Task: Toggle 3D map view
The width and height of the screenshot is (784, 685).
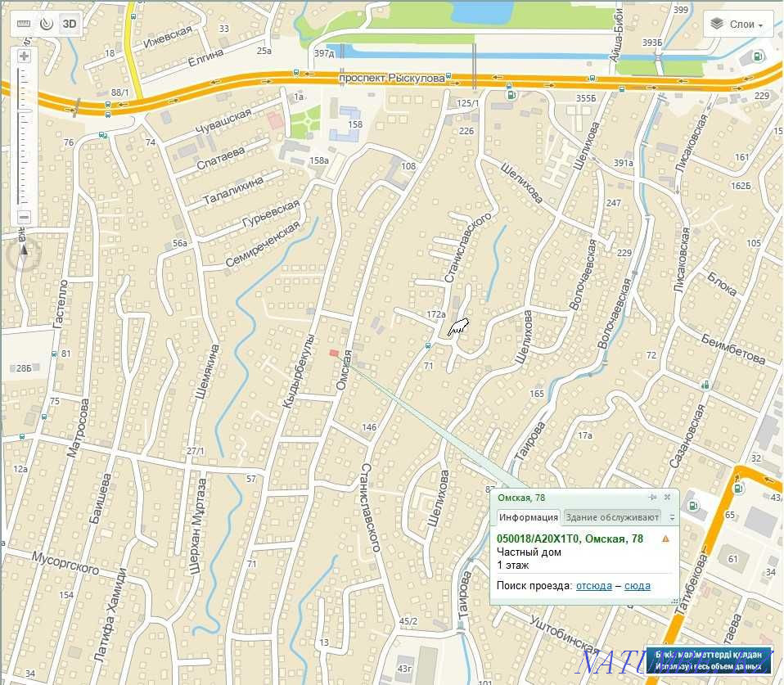Action: coord(70,24)
